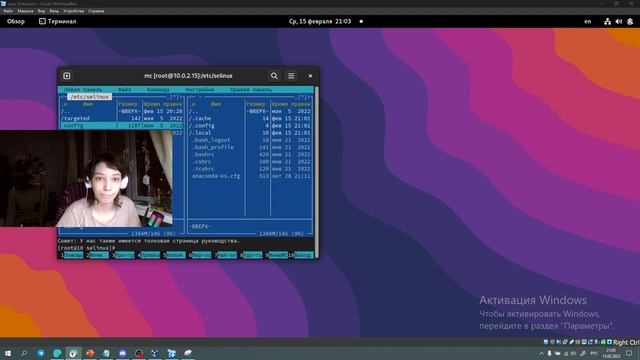This screenshot has width=640, height=360.
Task: Click the F9 PullDn button in mc bar
Action: (x=278, y=255)
